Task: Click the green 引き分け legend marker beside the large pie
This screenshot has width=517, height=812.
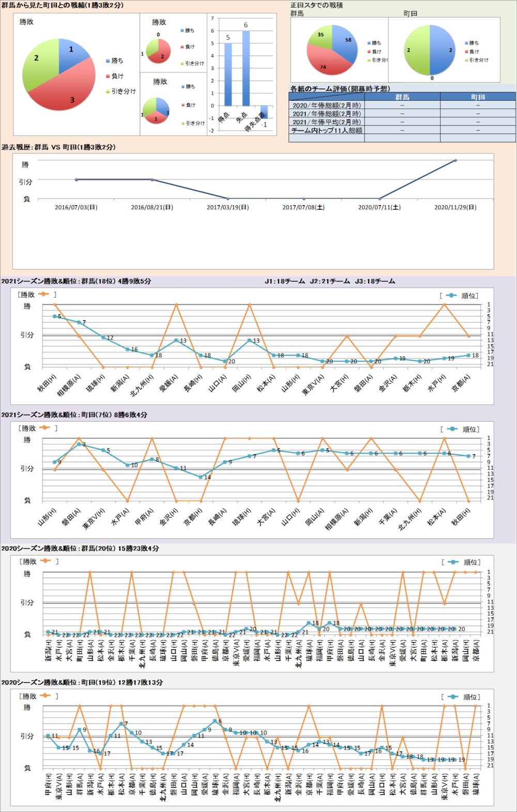Action: (108, 91)
